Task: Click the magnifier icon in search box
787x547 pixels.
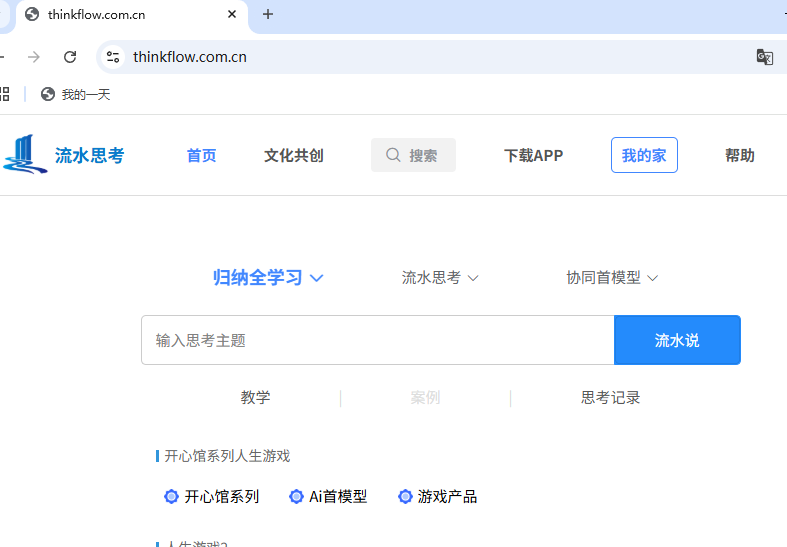Action: point(394,155)
